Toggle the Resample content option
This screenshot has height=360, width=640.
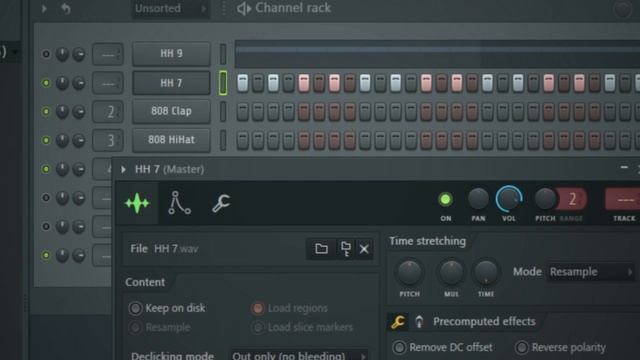(160, 327)
